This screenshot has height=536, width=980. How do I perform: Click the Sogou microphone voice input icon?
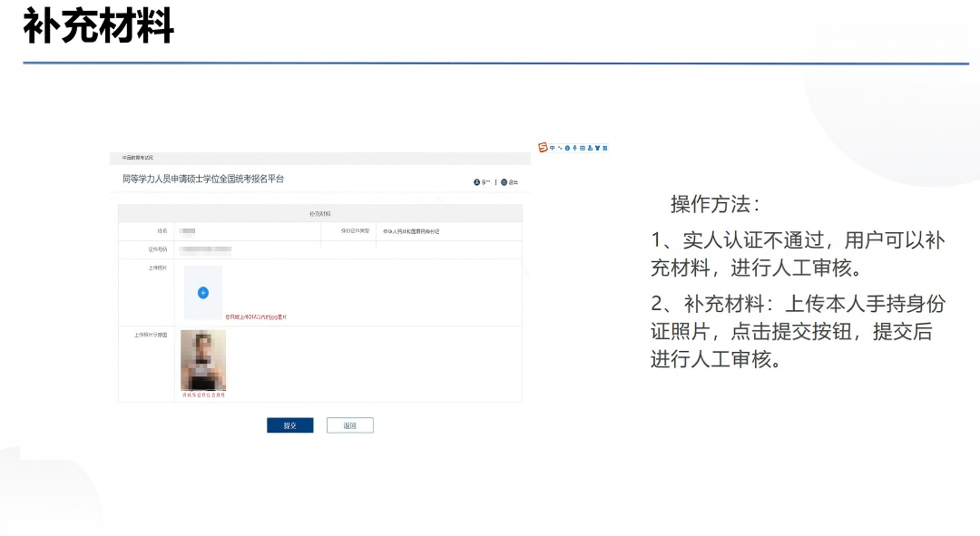point(574,147)
